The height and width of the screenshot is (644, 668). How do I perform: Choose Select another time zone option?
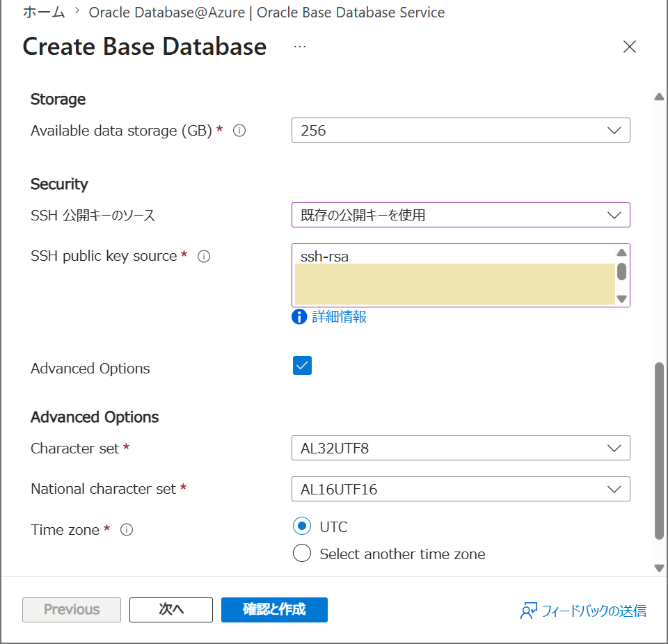pos(301,554)
